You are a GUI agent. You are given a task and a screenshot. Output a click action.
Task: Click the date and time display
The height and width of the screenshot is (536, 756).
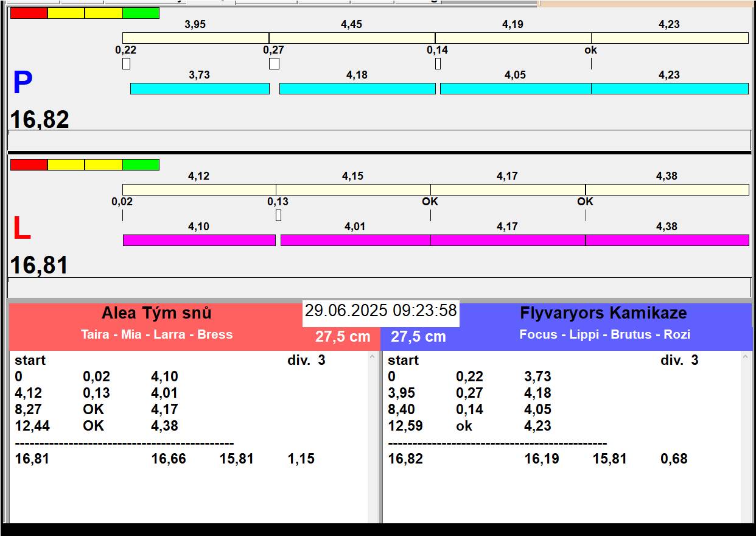[x=380, y=311]
